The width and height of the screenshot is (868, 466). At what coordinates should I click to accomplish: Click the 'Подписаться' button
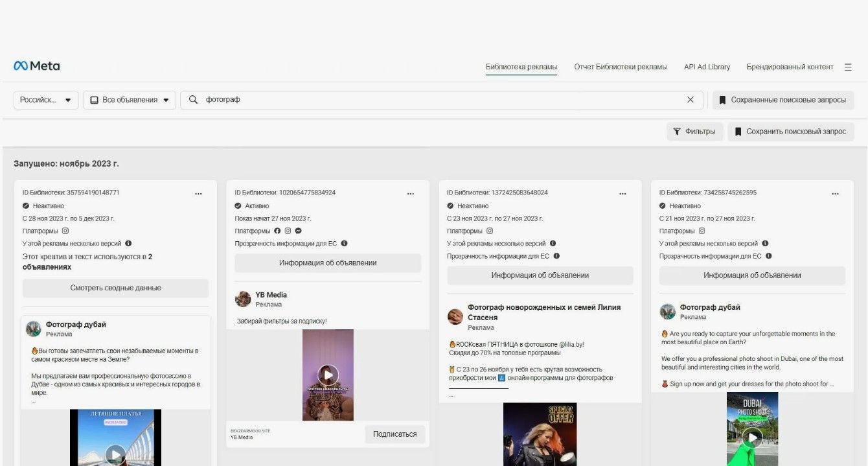(394, 434)
